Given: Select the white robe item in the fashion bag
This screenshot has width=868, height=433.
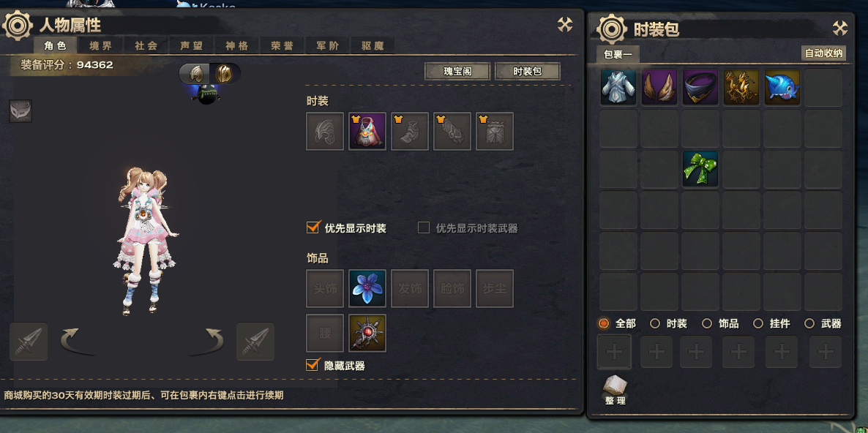Looking at the screenshot, I should tap(618, 87).
